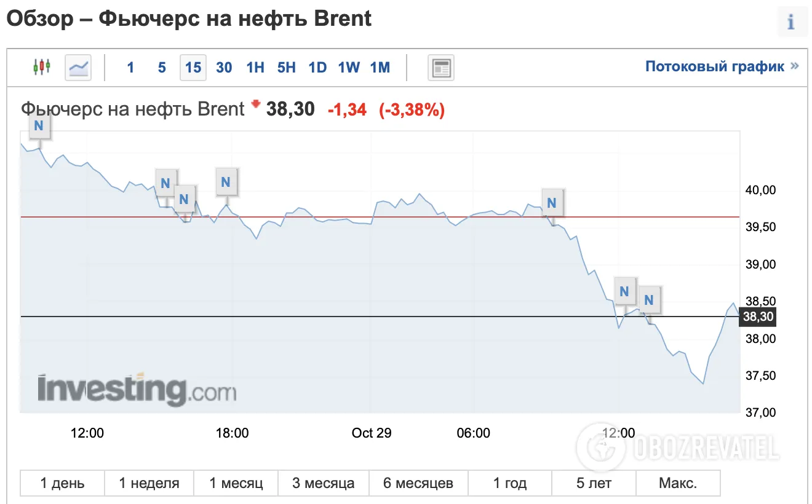812x504 pixels.
Task: Select the 1 месяц range tab
Action: 236,483
